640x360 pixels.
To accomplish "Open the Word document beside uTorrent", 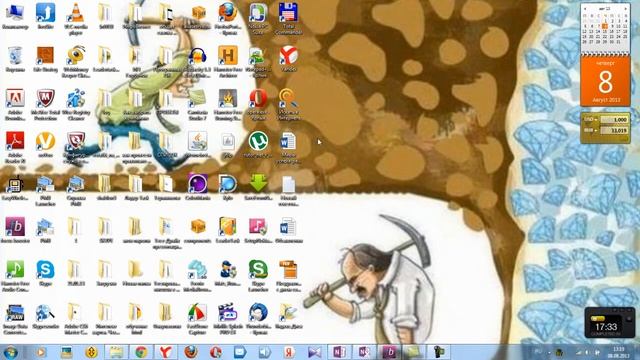I will coord(288,147).
